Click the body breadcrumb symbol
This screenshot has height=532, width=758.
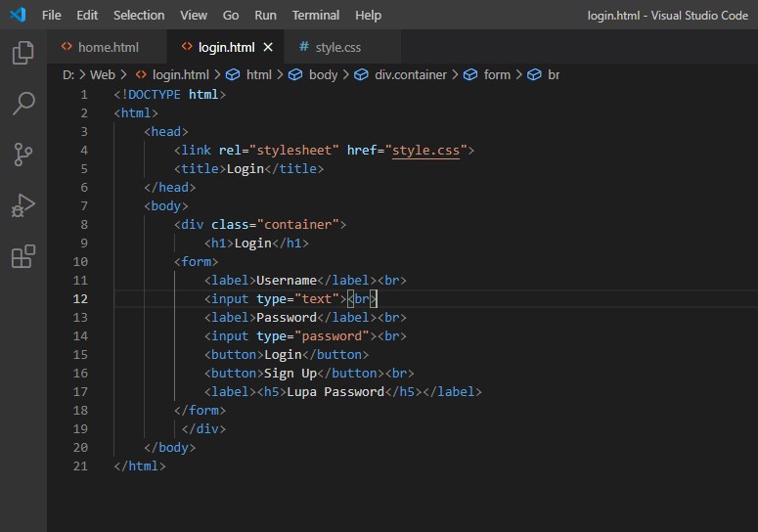pos(323,75)
